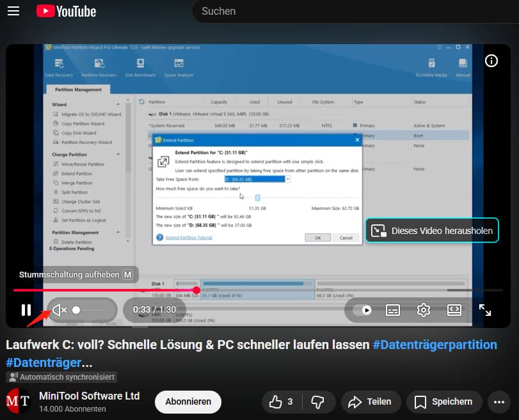Unmute the video audio
Viewport: 519px width, 420px height.
58,310
